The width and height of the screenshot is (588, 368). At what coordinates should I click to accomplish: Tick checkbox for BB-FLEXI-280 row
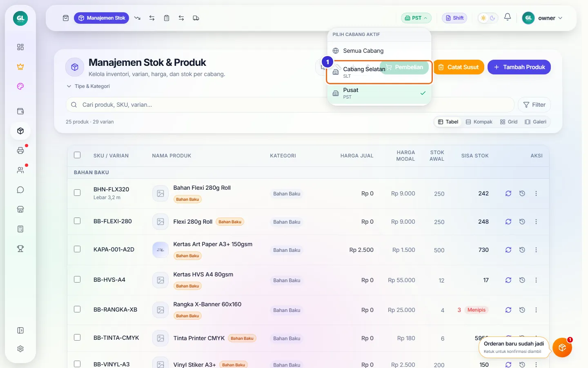[x=77, y=221]
